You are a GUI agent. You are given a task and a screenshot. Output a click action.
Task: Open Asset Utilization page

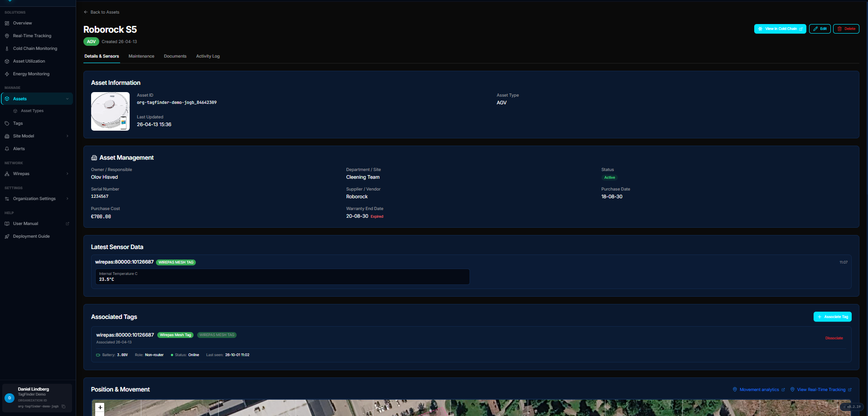pyautogui.click(x=29, y=61)
